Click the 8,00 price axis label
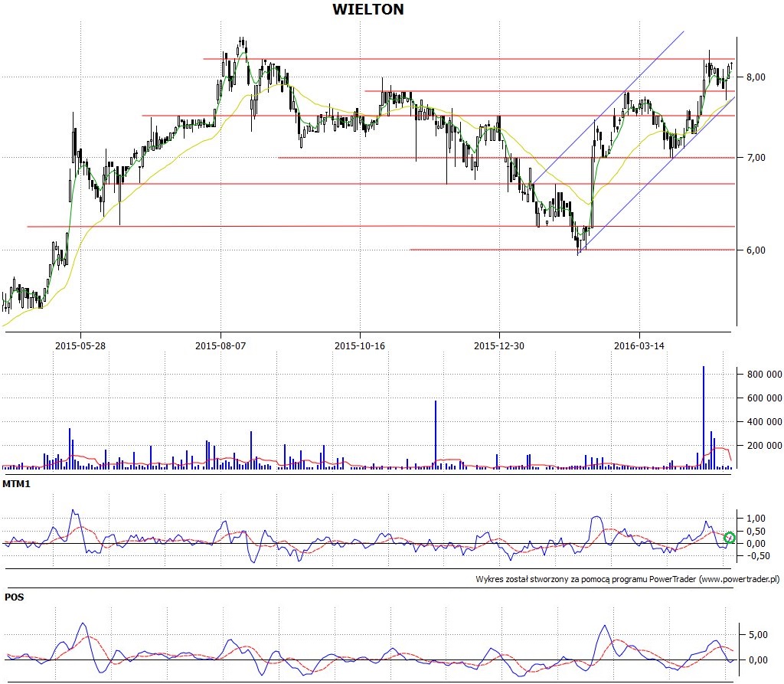784x684 pixels. [756, 77]
